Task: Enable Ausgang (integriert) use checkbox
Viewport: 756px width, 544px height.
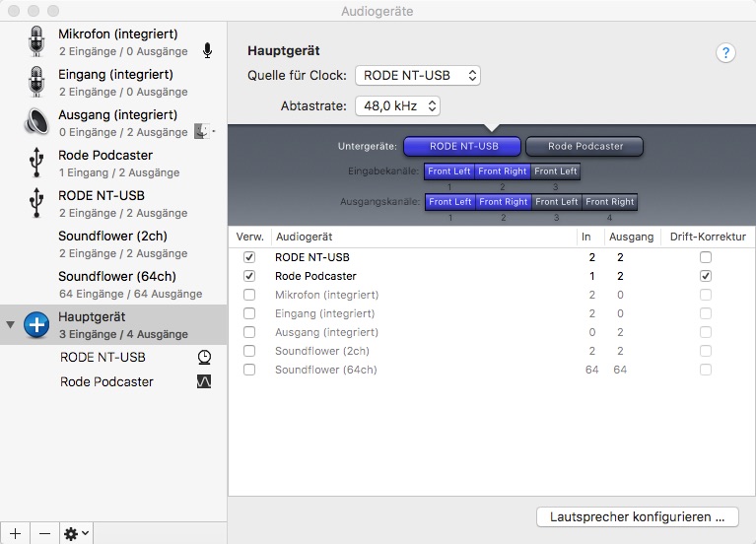Action: pyautogui.click(x=249, y=332)
